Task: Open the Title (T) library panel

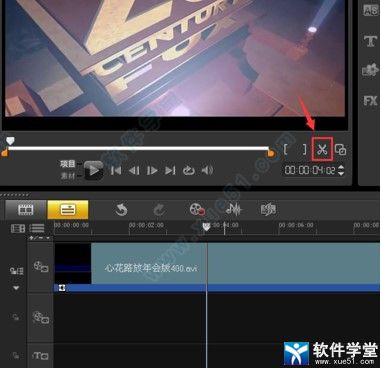Action: tap(370, 41)
